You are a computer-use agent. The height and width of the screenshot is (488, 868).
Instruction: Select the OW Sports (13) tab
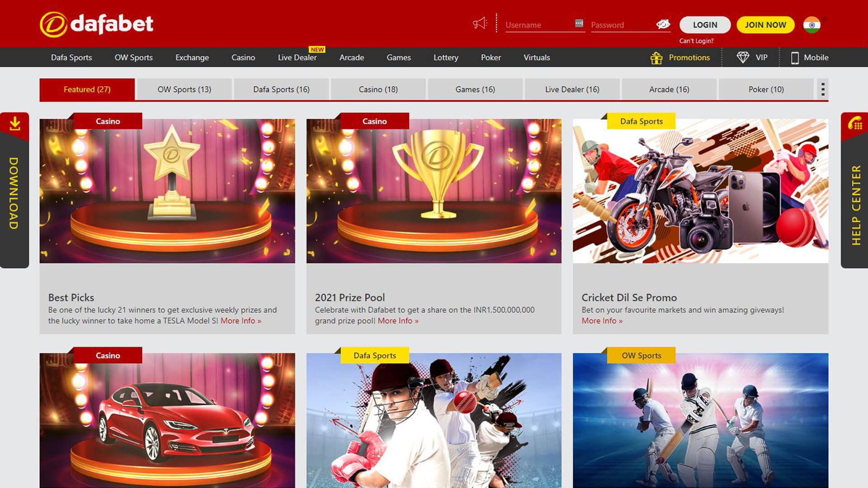click(x=184, y=89)
